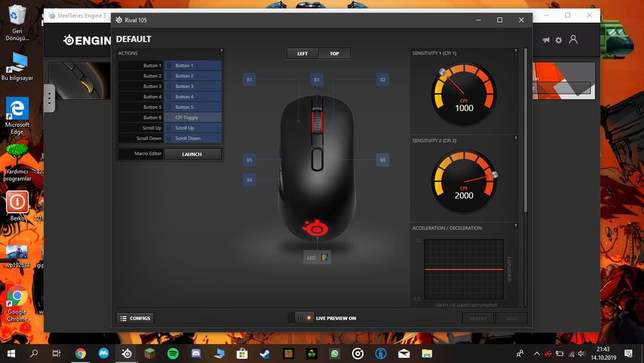Viewport: 644px width, 363px height.
Task: Select the B5 button marker
Action: [x=249, y=160]
